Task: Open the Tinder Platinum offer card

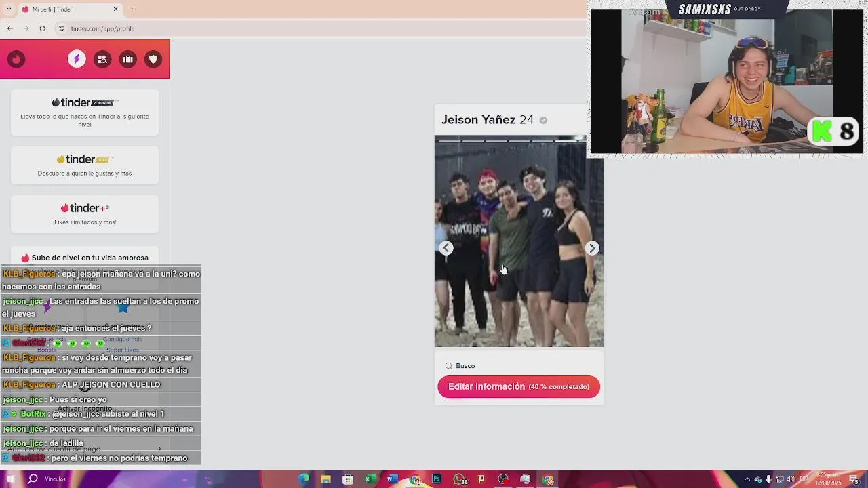Action: click(x=85, y=112)
